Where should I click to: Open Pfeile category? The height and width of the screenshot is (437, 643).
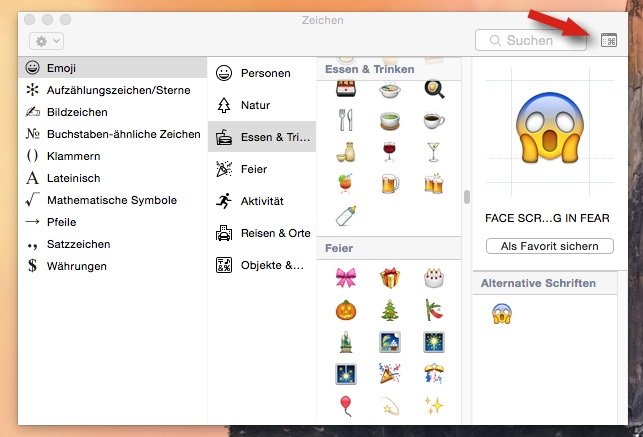[x=113, y=222]
